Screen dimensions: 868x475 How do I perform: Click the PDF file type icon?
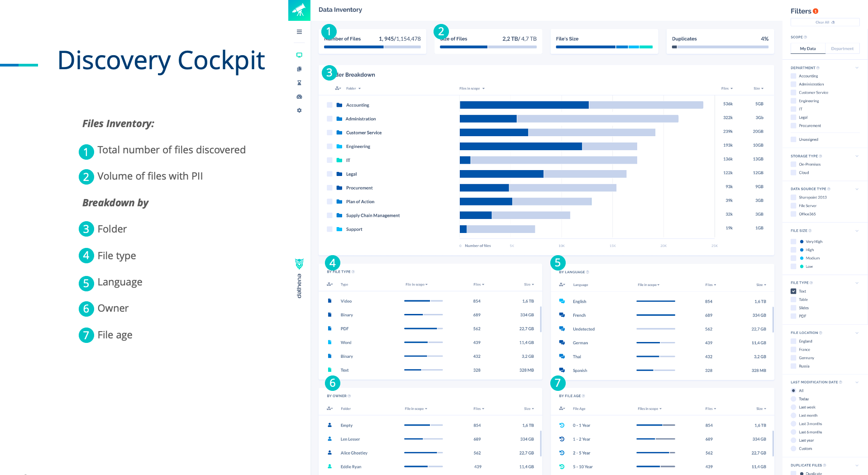pos(329,328)
